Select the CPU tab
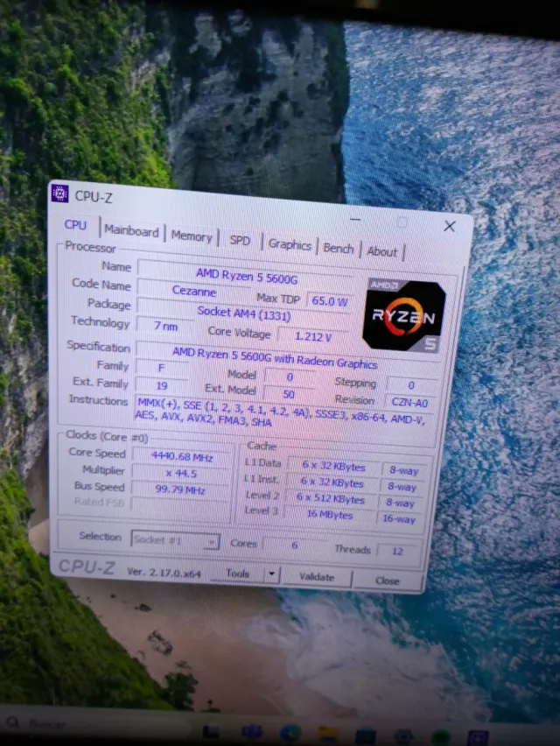 point(75,224)
